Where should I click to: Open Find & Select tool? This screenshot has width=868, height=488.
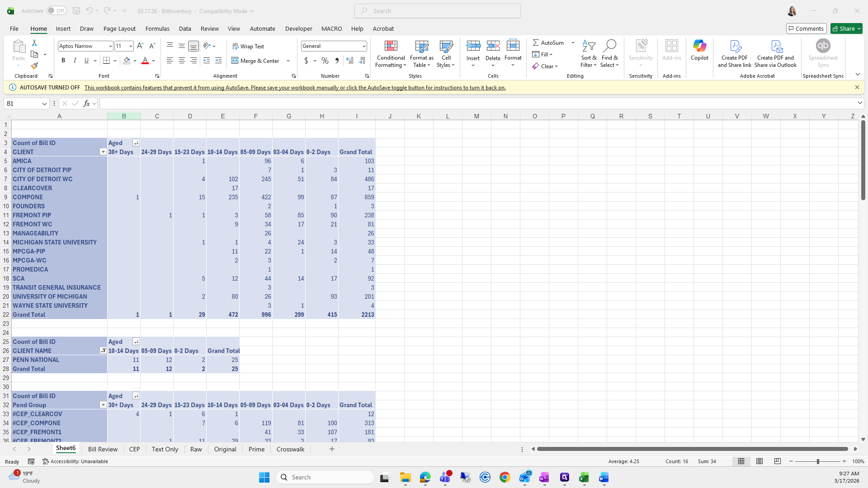point(609,54)
